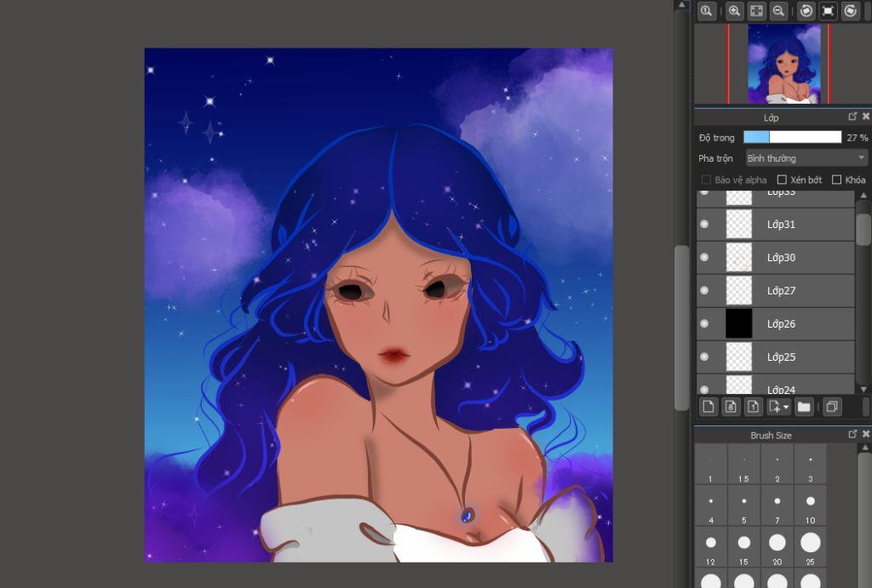Click the transparent thumbnail of Lớp31
The image size is (872, 588).
739,224
